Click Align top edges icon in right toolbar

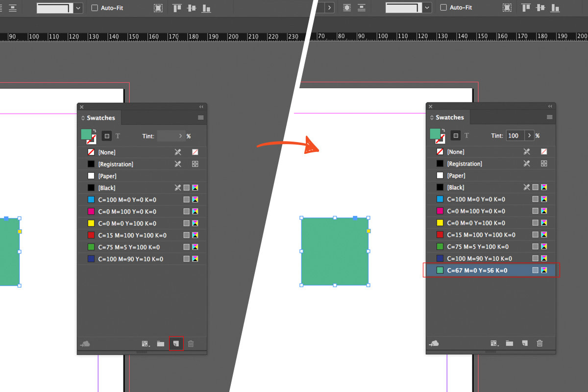coord(526,8)
